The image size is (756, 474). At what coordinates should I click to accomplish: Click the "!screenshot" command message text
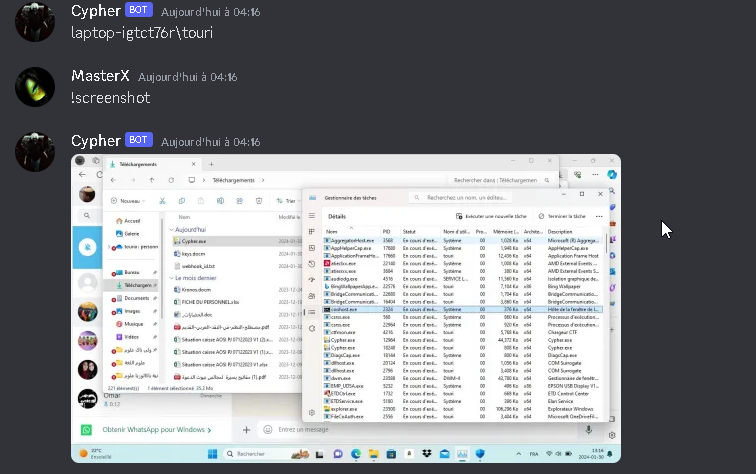(x=110, y=98)
